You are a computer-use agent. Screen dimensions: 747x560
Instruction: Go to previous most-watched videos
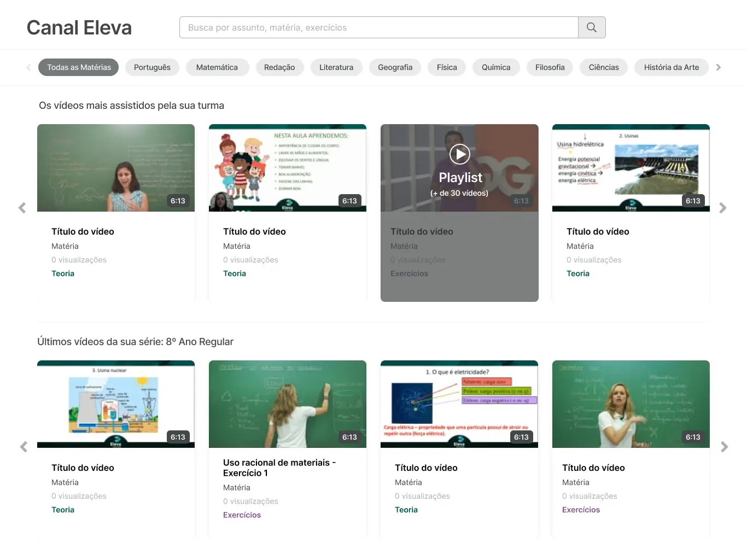coord(22,208)
